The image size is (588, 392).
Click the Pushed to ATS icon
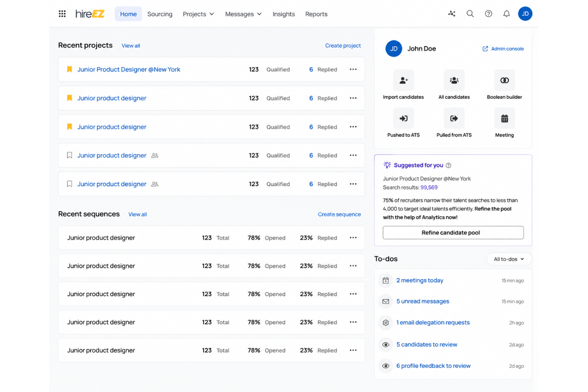click(x=404, y=118)
